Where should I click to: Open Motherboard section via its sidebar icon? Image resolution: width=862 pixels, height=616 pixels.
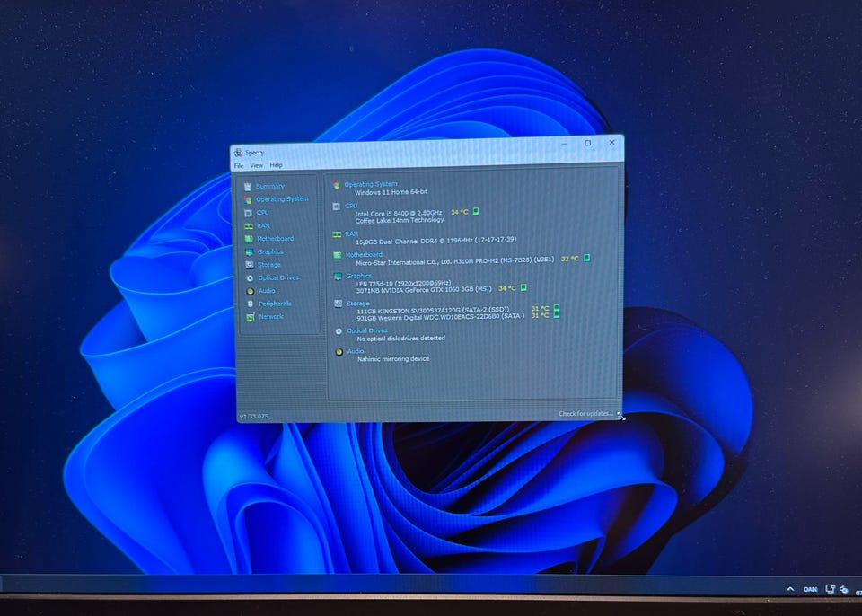coord(249,239)
